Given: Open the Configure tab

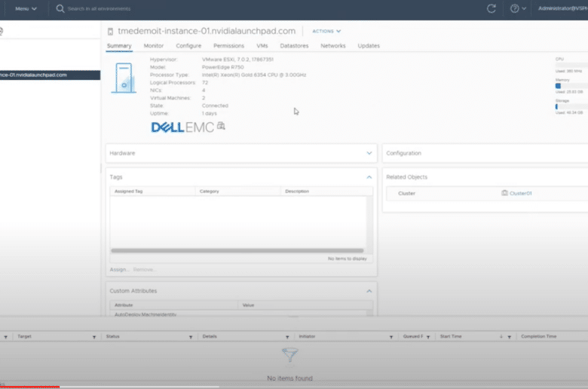Looking at the screenshot, I should pos(188,46).
